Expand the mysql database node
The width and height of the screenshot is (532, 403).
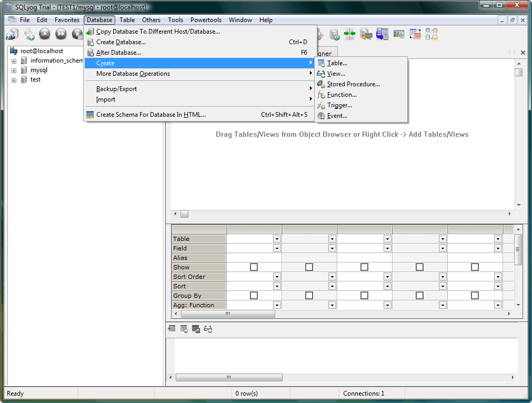[x=14, y=71]
